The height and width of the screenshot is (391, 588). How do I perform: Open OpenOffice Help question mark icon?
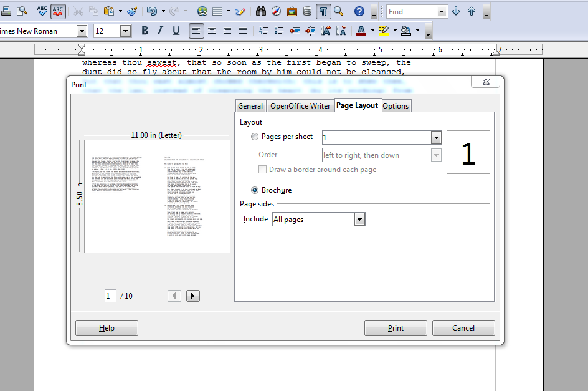(x=359, y=11)
